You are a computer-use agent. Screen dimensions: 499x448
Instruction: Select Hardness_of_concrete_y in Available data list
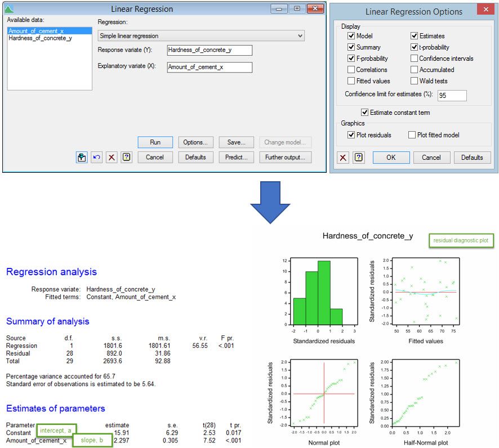[40, 38]
